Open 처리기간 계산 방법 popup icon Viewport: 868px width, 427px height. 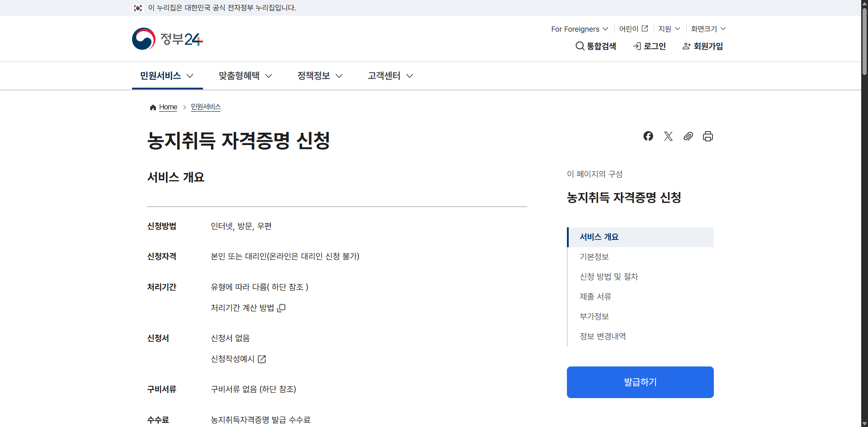pyautogui.click(x=282, y=308)
